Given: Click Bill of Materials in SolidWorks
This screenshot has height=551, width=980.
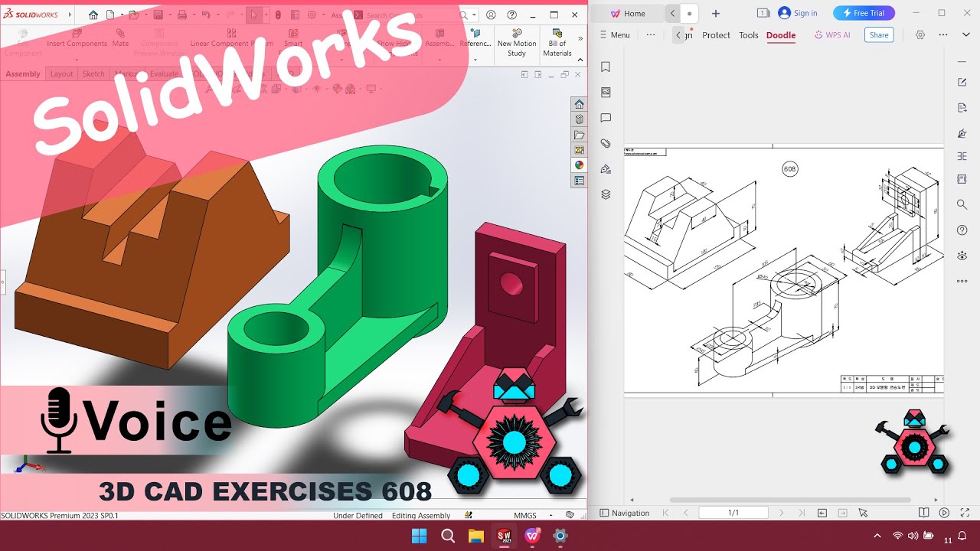Looking at the screenshot, I should click(557, 43).
